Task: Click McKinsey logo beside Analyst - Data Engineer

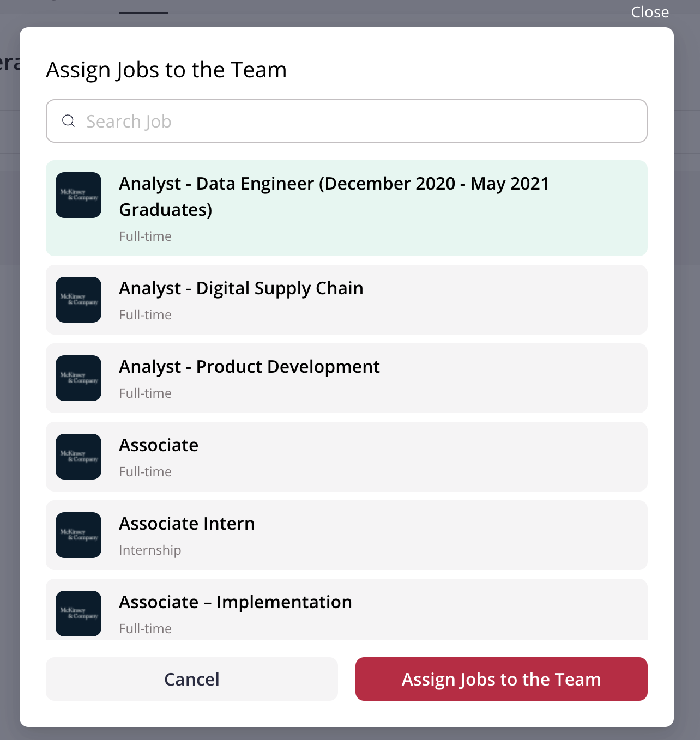Action: coord(79,195)
